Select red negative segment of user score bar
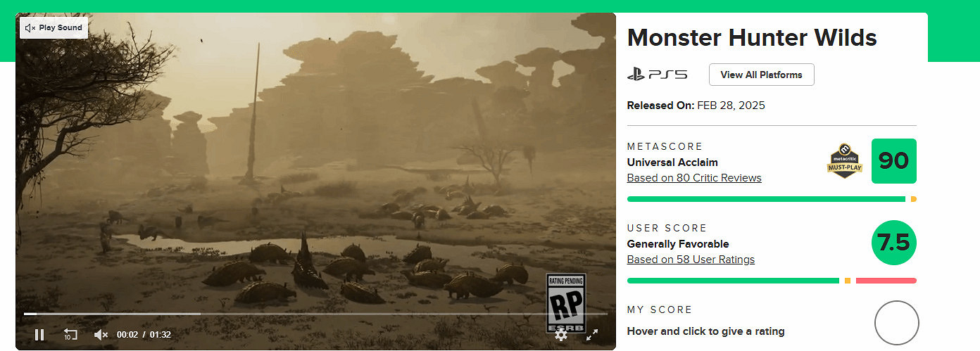 pos(886,281)
